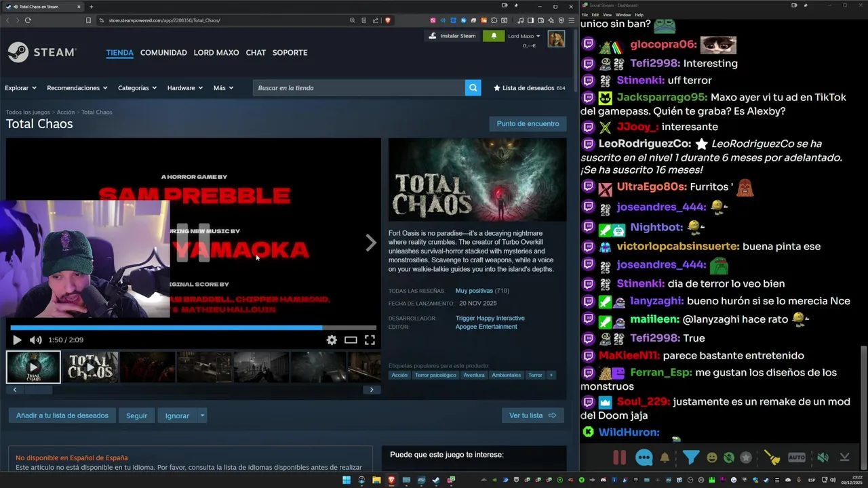Open the Más dropdown
Viewport: 868px width, 488px height.
(223, 88)
